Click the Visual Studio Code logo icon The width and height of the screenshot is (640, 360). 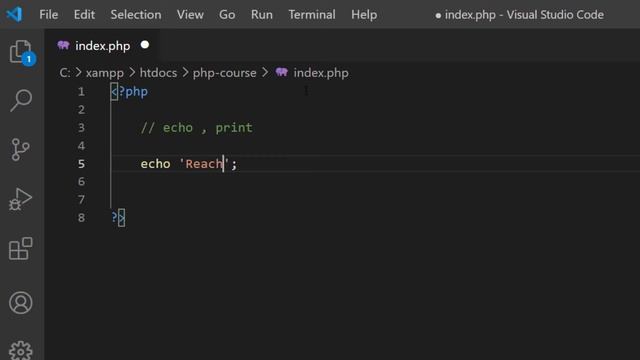[14, 14]
